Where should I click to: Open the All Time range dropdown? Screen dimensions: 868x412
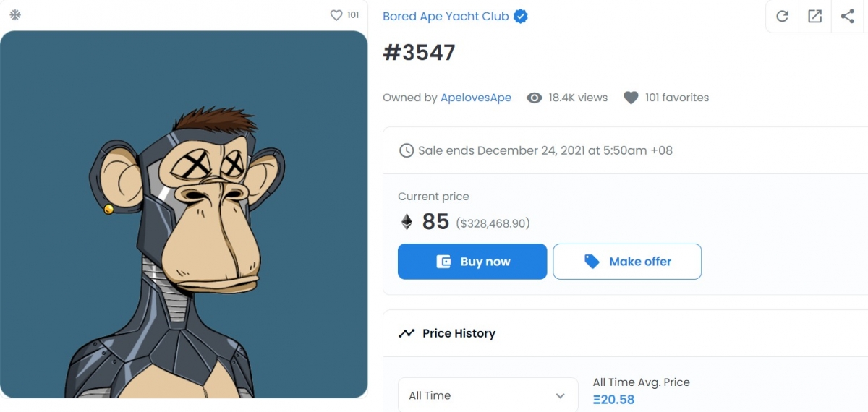click(488, 395)
